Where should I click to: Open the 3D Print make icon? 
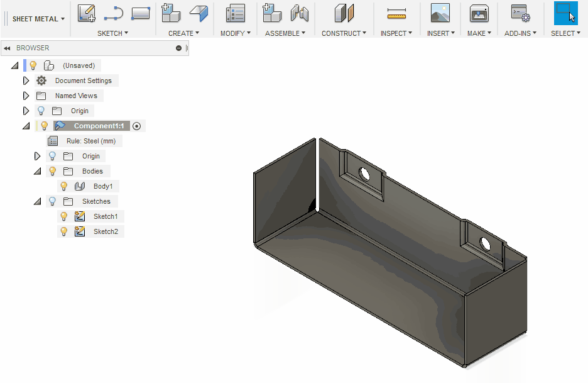[x=479, y=13]
